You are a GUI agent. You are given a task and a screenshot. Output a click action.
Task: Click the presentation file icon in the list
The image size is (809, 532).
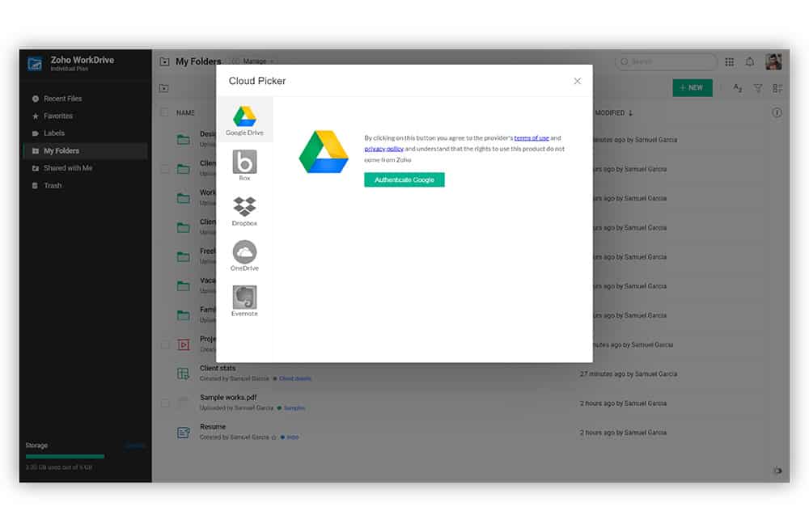click(183, 344)
